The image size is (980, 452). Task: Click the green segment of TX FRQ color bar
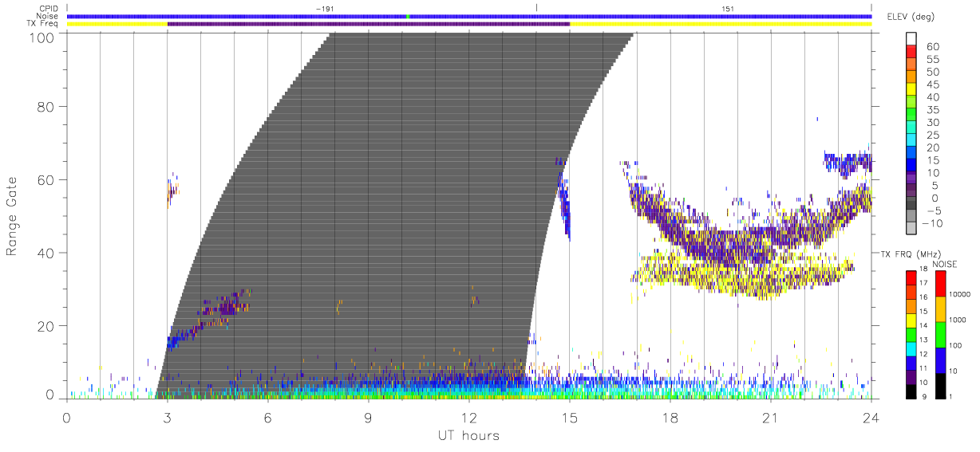point(911,334)
